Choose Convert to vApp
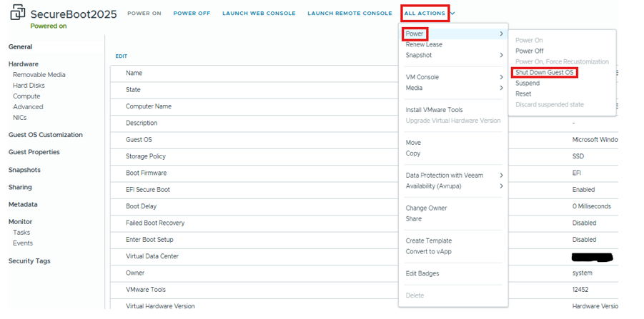The height and width of the screenshot is (319, 644). point(428,252)
